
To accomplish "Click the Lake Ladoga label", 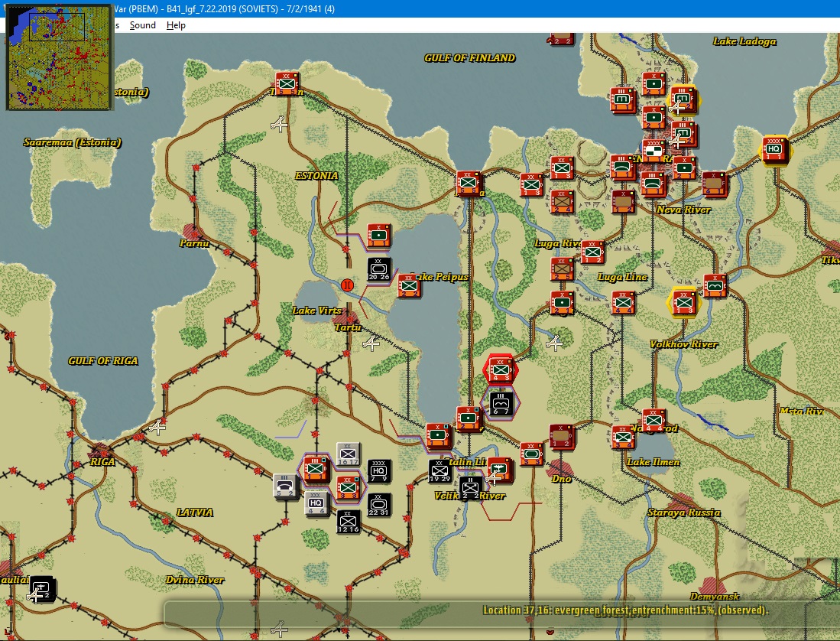I will click(744, 41).
